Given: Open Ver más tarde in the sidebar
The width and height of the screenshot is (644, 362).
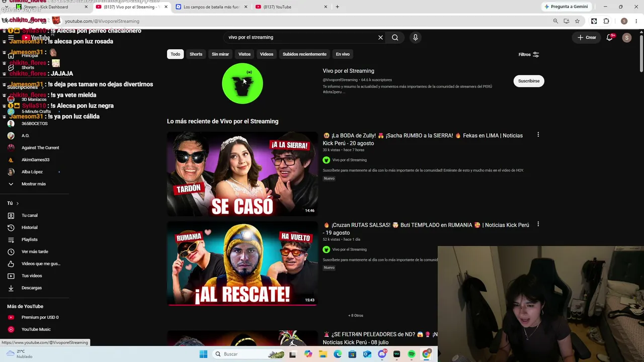Looking at the screenshot, I should coord(35,252).
